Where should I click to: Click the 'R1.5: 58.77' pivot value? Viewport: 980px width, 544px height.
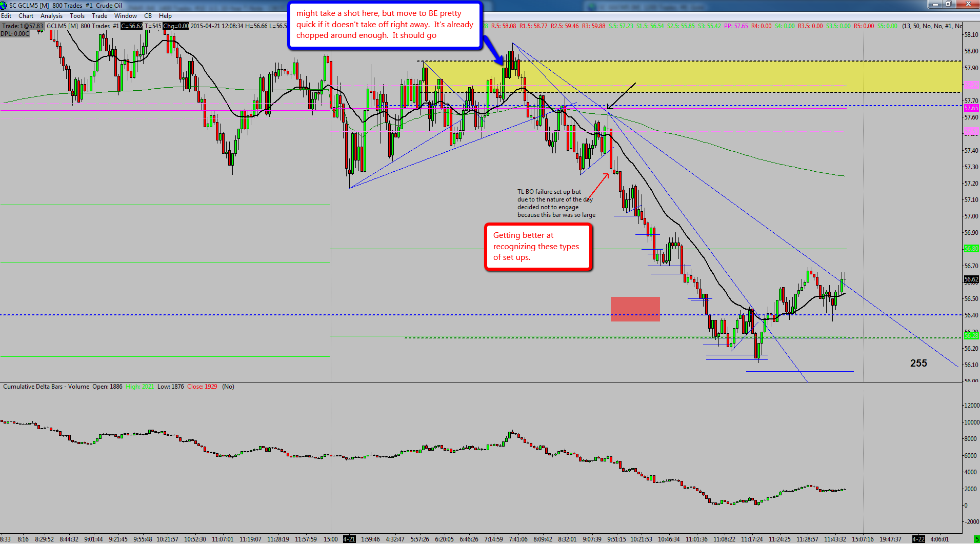pos(533,26)
